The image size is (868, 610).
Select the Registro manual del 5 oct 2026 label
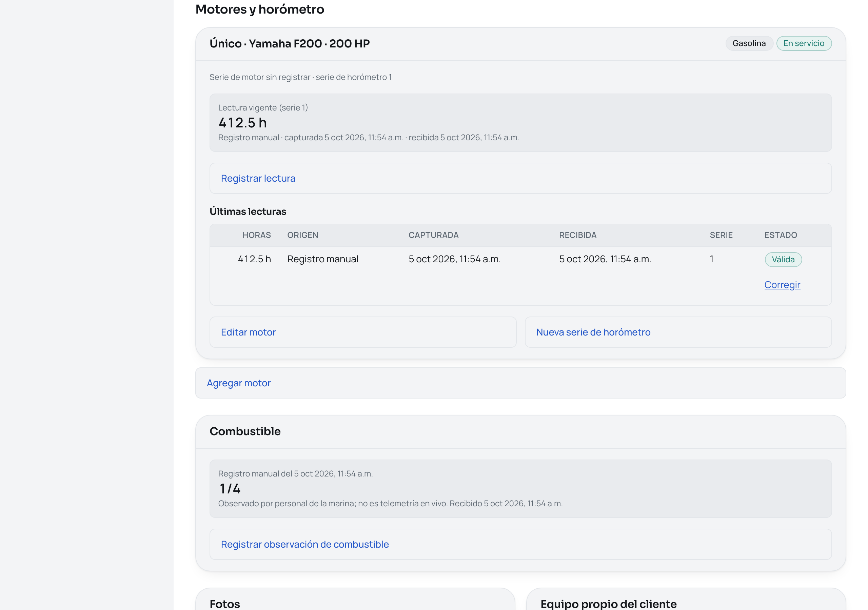pos(295,473)
